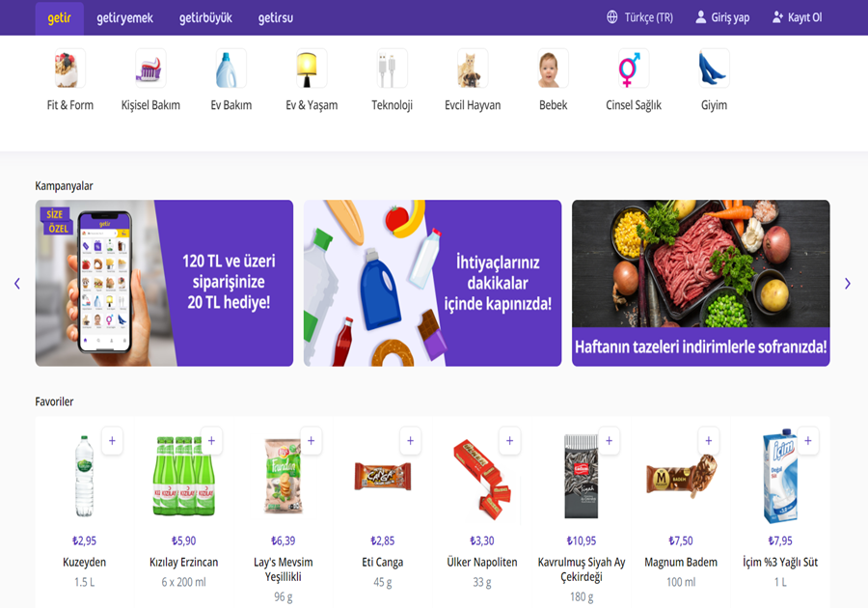Image resolution: width=868 pixels, height=608 pixels.
Task: Click the Giriş yap login link
Action: tap(722, 17)
